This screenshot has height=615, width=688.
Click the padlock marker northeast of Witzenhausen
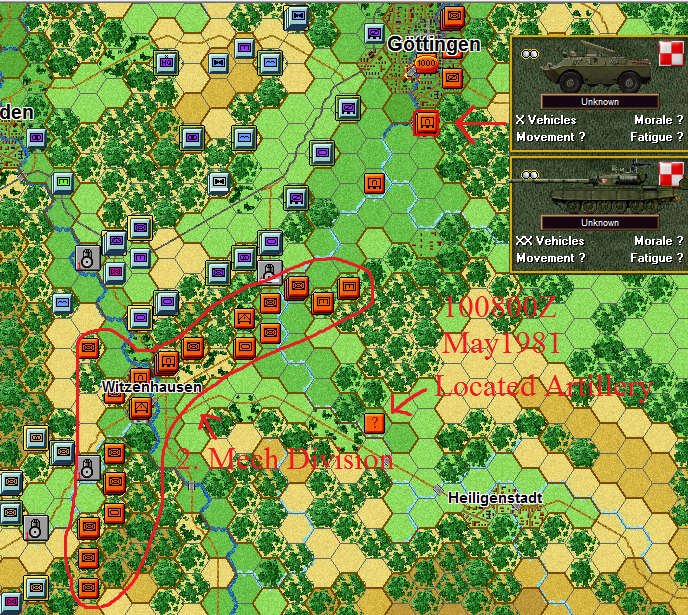(x=270, y=273)
